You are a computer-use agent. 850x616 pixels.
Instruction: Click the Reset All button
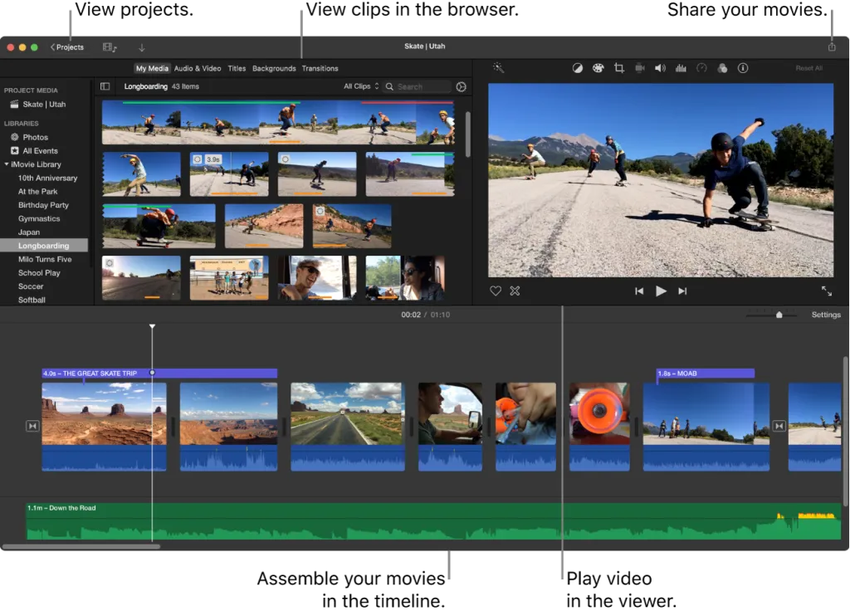coord(808,68)
